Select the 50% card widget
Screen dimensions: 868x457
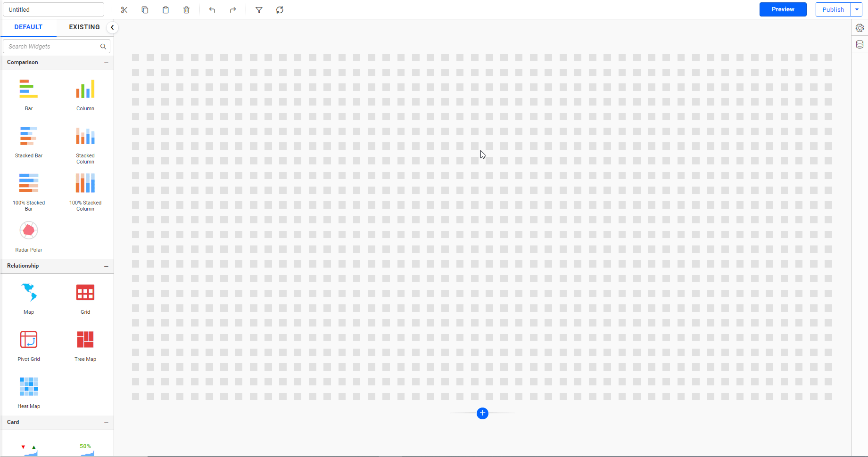click(85, 449)
